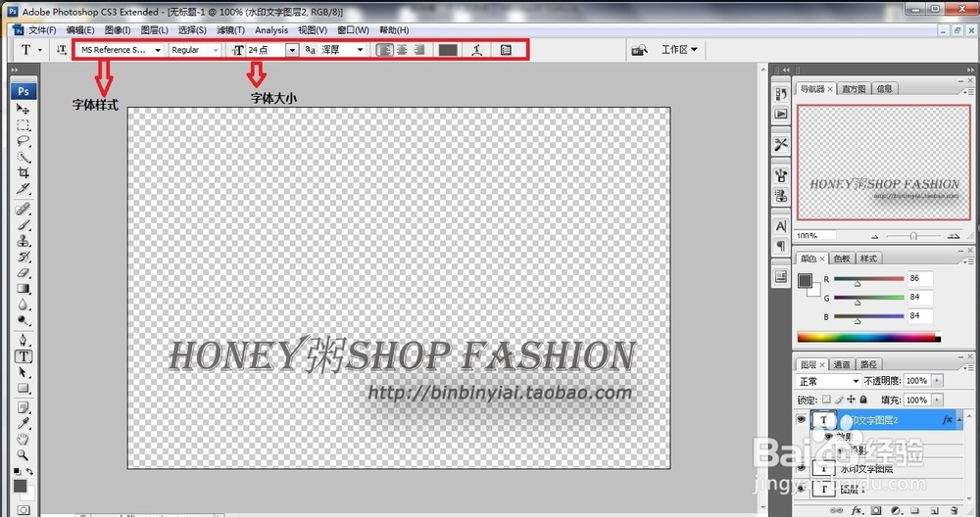Toggle the 效果 effects visibility eye

coord(828,437)
